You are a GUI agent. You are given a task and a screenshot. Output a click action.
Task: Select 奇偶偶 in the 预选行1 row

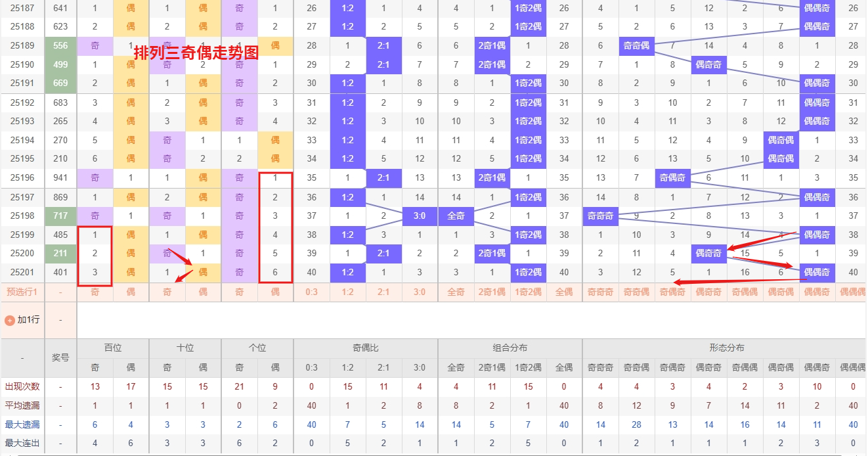(745, 292)
